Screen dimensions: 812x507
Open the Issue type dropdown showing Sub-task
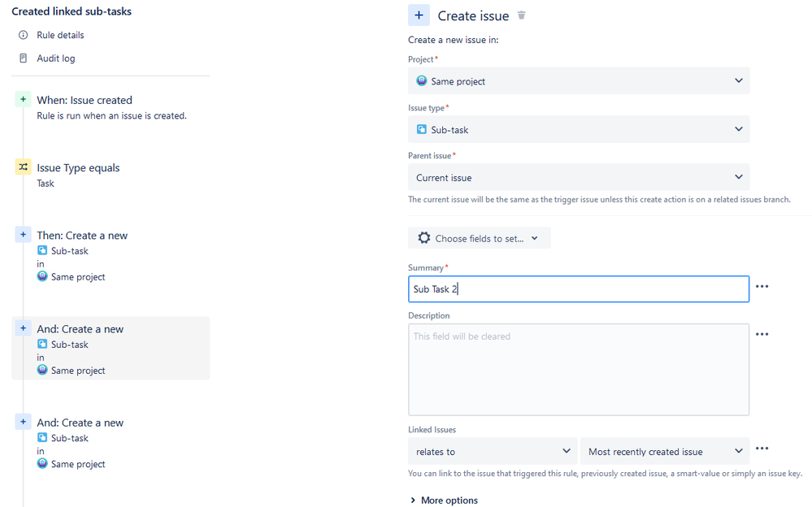pyautogui.click(x=578, y=129)
